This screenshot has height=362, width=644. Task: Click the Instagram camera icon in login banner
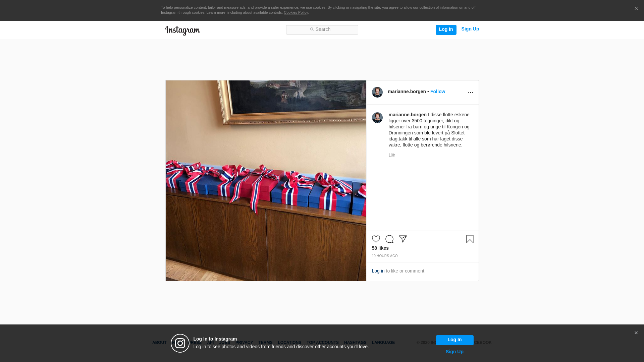click(x=180, y=343)
